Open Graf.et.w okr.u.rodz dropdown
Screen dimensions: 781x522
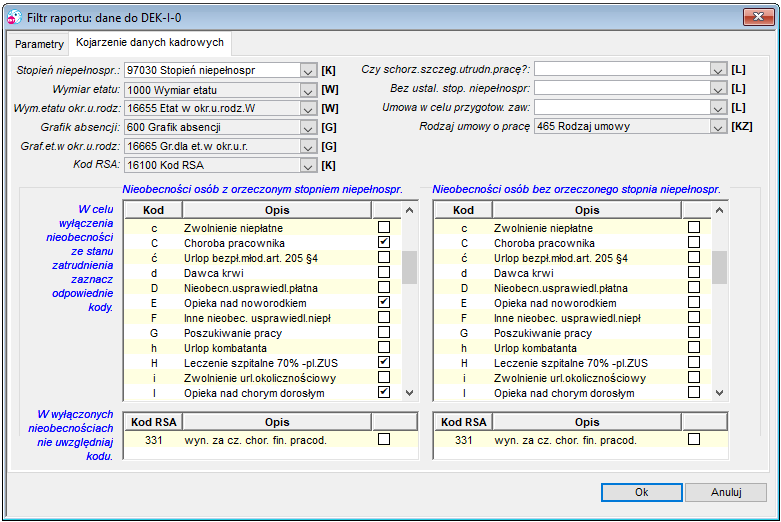click(308, 146)
